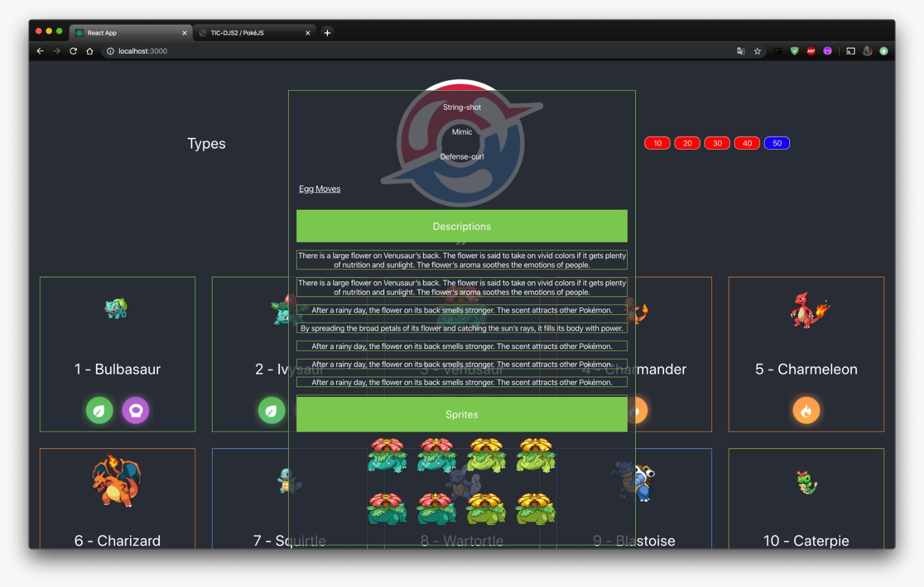Image resolution: width=924 pixels, height=587 pixels.
Task: Click the green browser update arrow
Action: click(884, 51)
